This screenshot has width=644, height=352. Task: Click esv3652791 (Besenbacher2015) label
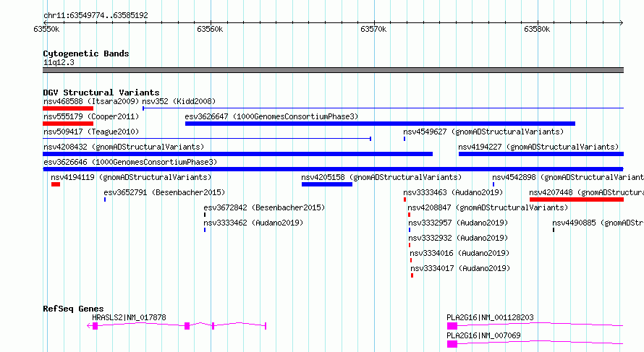[x=164, y=192]
